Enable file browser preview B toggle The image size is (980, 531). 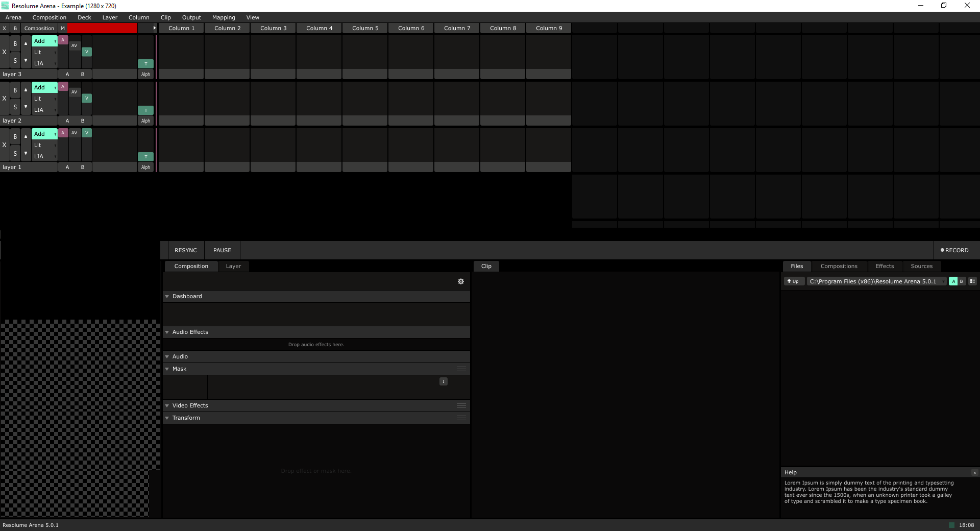coord(962,281)
